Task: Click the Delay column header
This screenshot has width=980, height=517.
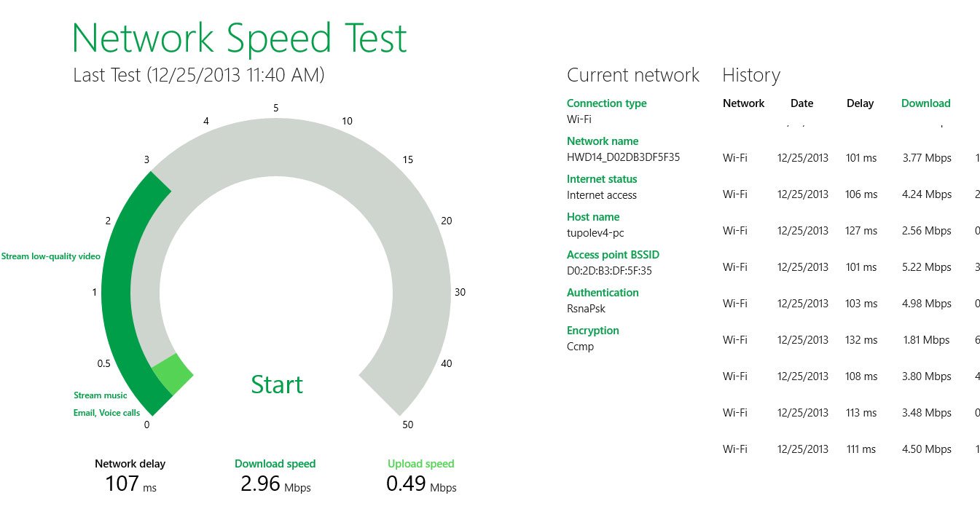Action: (x=860, y=103)
